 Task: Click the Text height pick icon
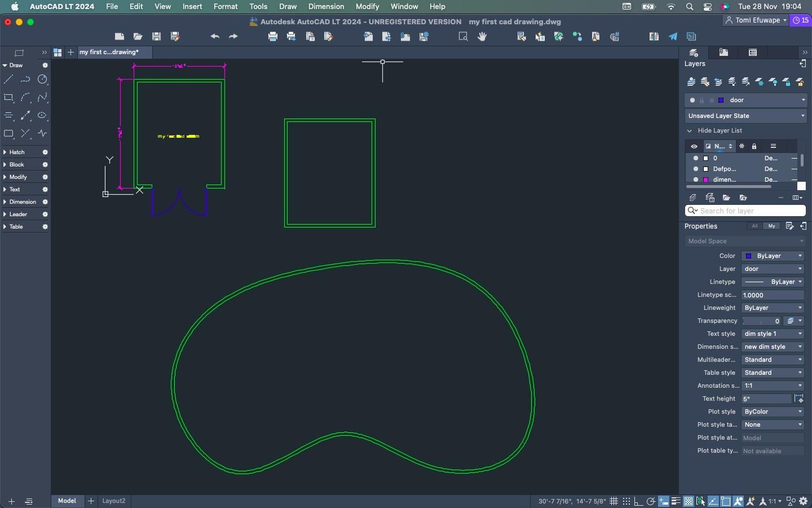[799, 399]
